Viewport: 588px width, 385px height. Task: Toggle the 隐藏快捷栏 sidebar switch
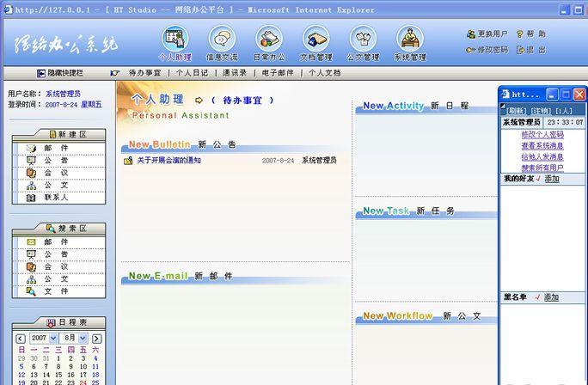40,73
